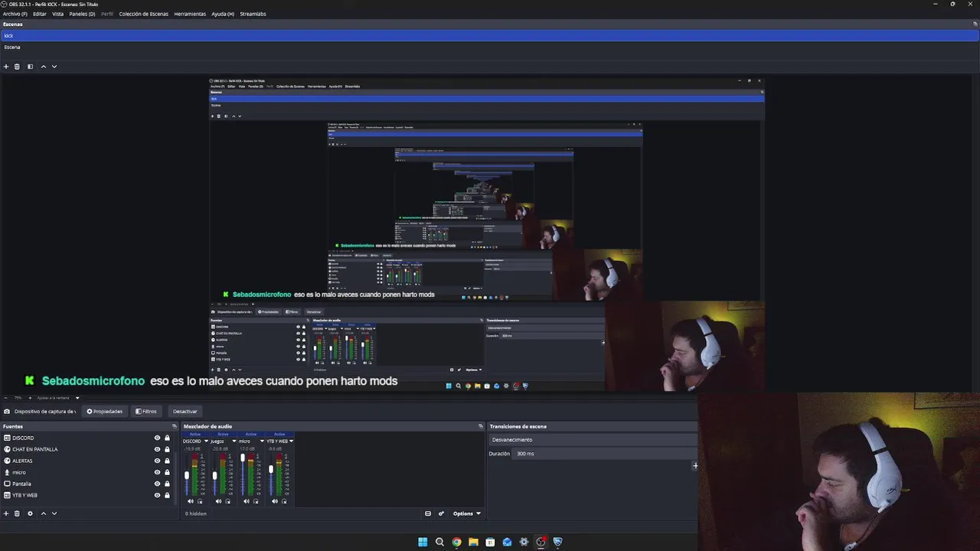
Task: Open the YTB Y WEB mixer channel dropdown
Action: (x=291, y=441)
